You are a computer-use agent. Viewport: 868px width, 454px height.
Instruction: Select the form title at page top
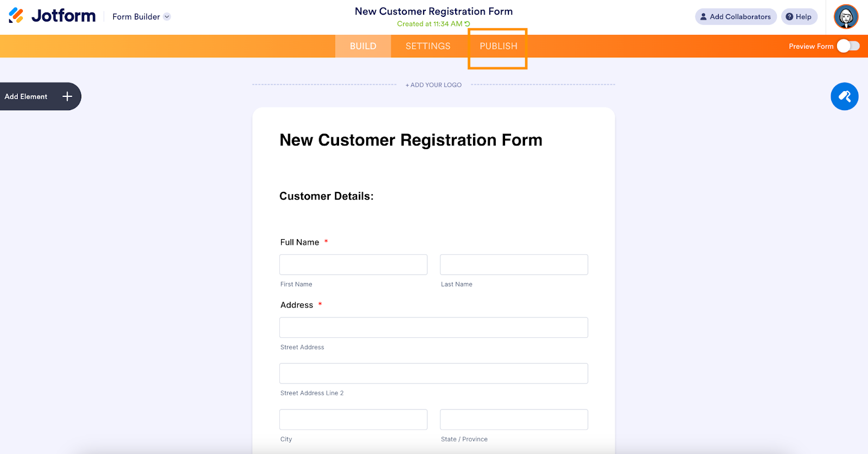(433, 11)
